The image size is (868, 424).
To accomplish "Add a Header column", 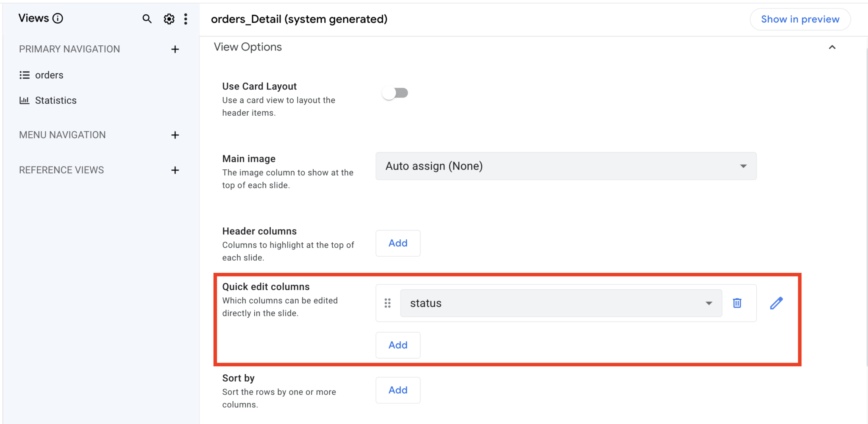I will (398, 243).
